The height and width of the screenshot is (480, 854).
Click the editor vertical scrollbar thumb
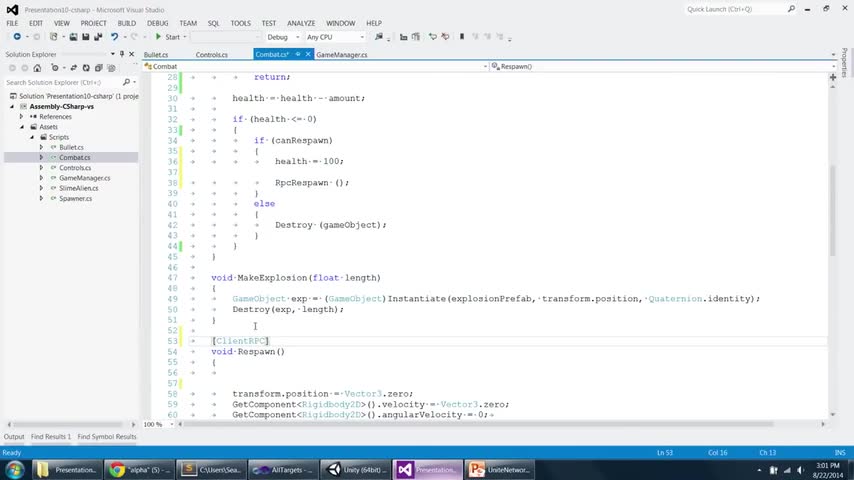pyautogui.click(x=832, y=210)
